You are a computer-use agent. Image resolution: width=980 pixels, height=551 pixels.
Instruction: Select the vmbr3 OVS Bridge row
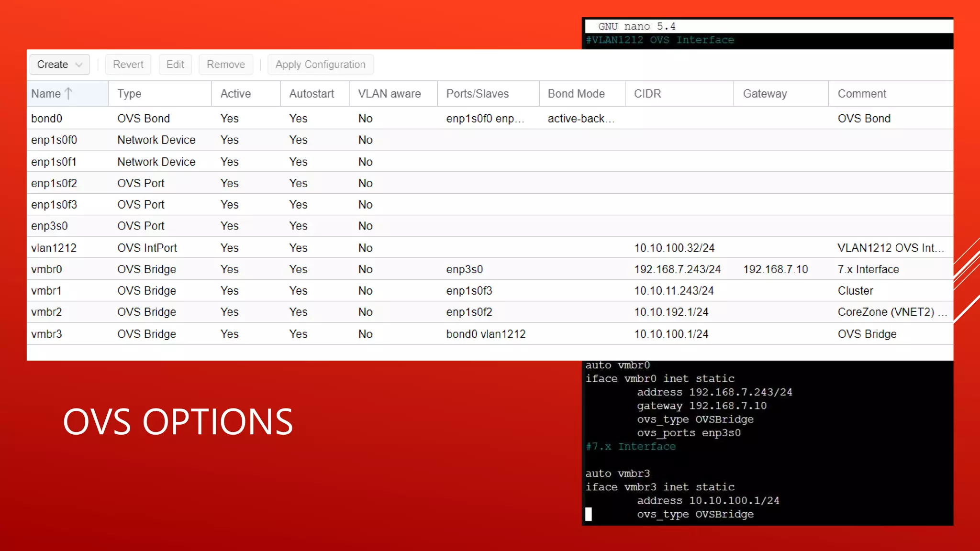tap(47, 334)
